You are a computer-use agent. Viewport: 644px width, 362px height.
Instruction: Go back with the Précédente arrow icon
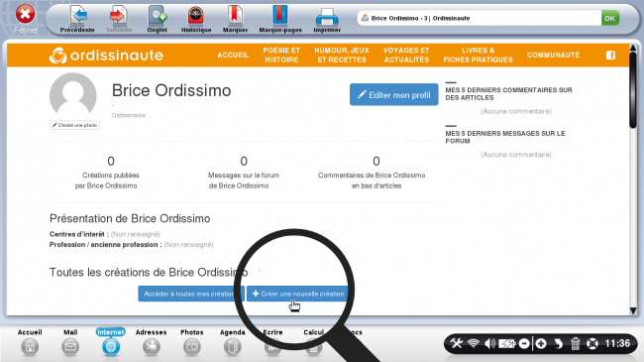tap(78, 16)
